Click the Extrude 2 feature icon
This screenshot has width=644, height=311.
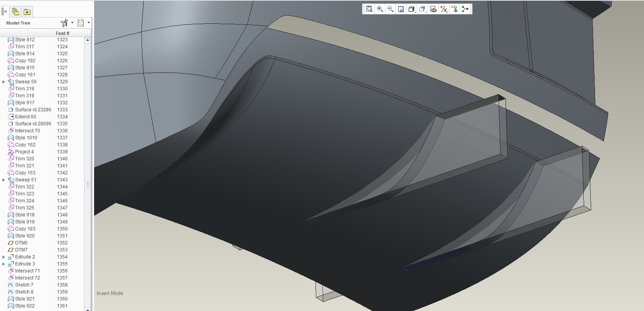(11, 257)
